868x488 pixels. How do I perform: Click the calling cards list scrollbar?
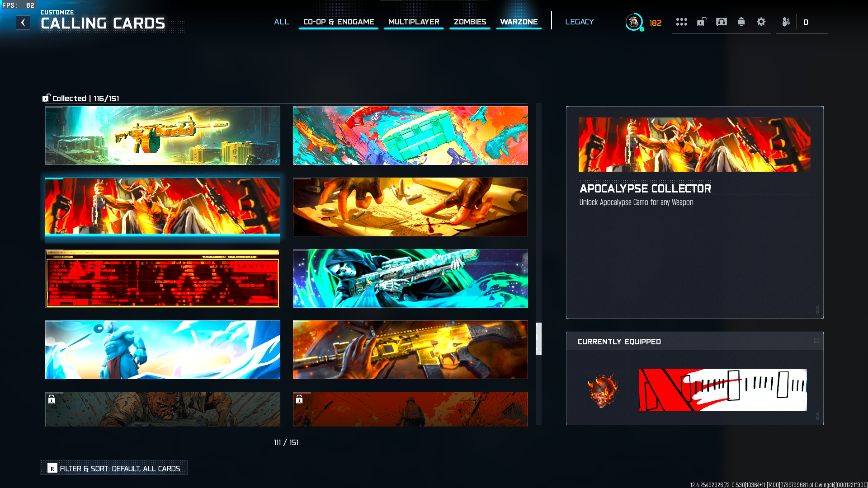pyautogui.click(x=539, y=338)
